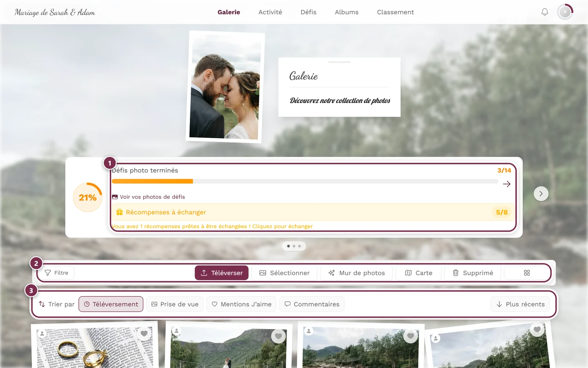Like the wedding rings photo
588x368 pixels.
click(x=144, y=334)
